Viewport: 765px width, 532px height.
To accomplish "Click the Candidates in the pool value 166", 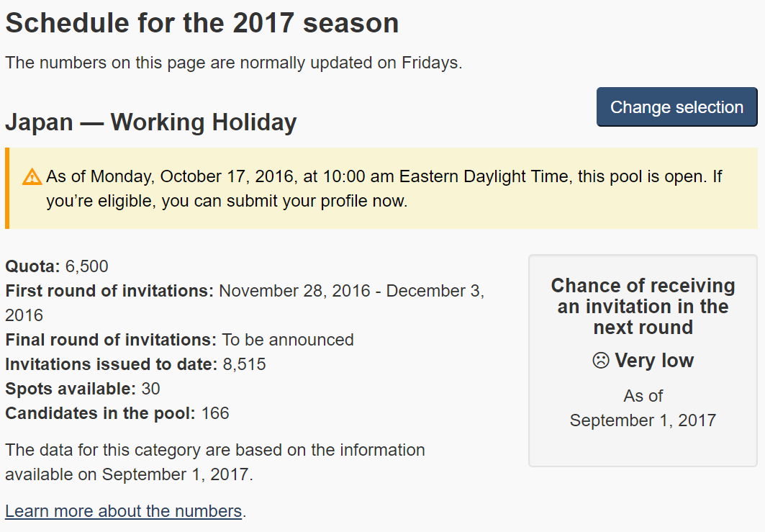I will click(215, 413).
